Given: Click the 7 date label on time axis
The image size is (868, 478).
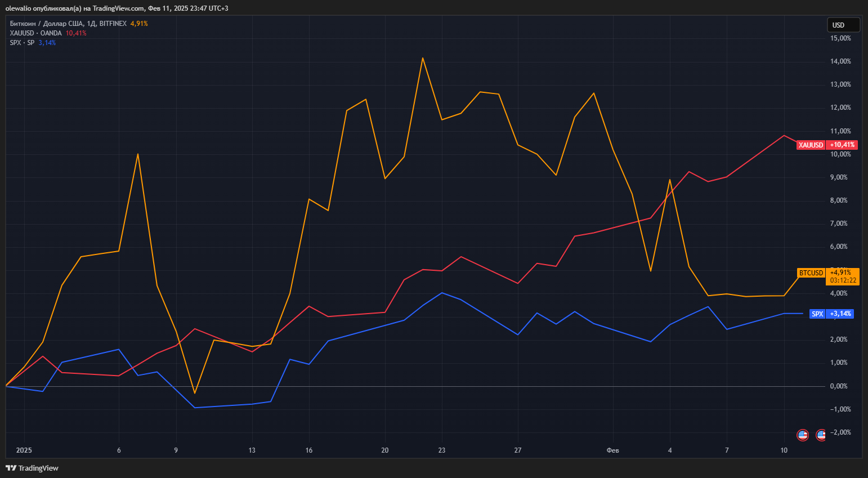Looking at the screenshot, I should 727,450.
